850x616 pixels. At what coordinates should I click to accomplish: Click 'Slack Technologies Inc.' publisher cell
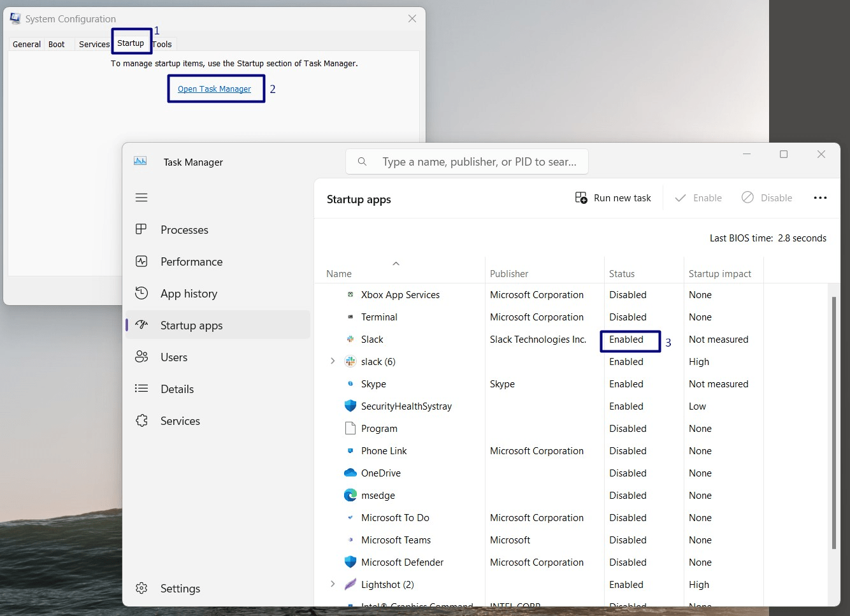(538, 340)
